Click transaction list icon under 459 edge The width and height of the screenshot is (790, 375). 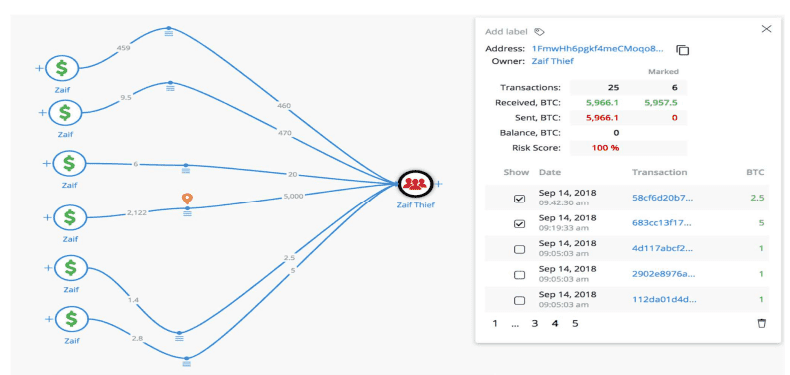click(x=170, y=33)
